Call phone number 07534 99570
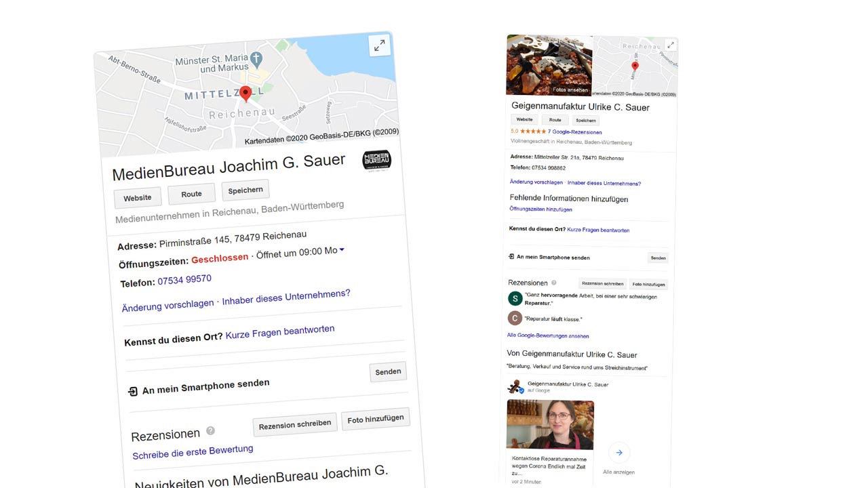Viewport: 868px width, 488px height. tap(184, 279)
